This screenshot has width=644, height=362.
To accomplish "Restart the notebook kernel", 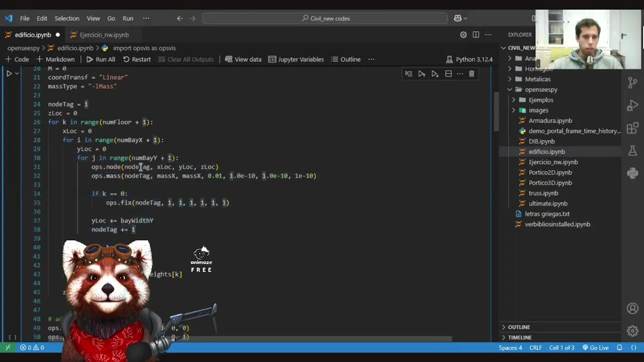I will [x=136, y=59].
